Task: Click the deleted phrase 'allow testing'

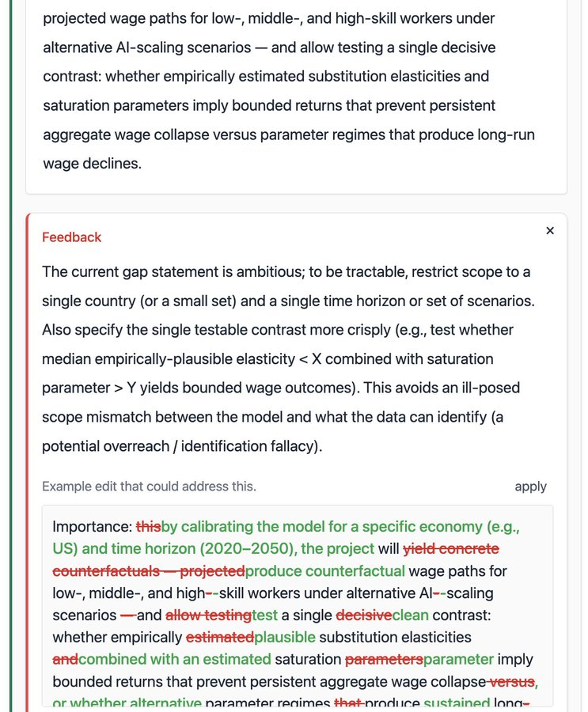Action: tap(208, 615)
